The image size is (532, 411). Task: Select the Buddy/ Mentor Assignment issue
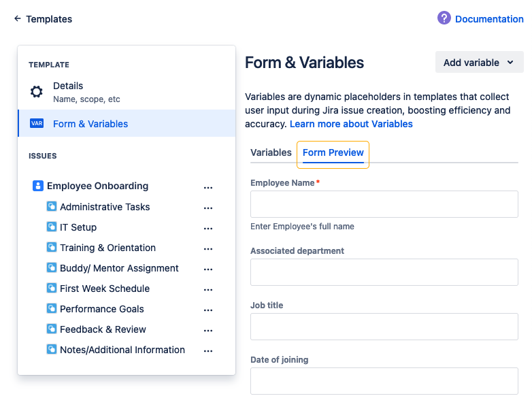[119, 268]
